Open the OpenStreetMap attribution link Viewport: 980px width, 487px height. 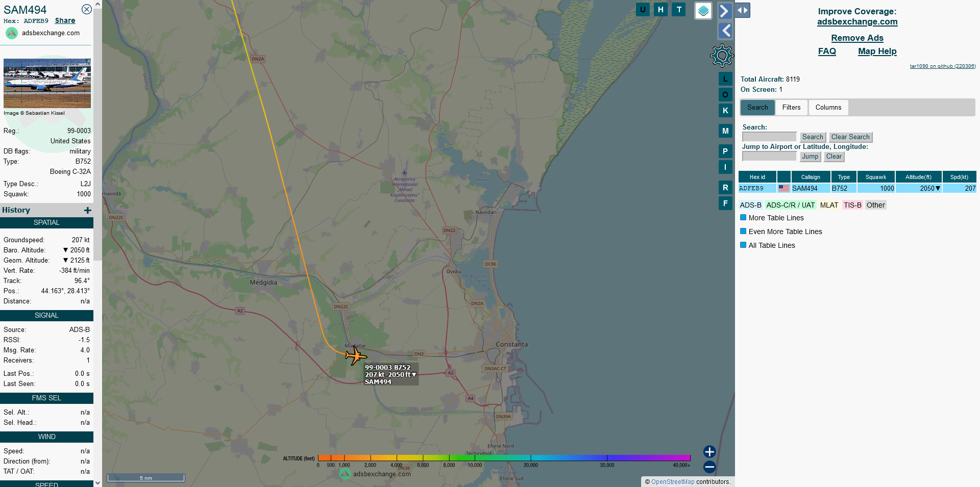(673, 482)
